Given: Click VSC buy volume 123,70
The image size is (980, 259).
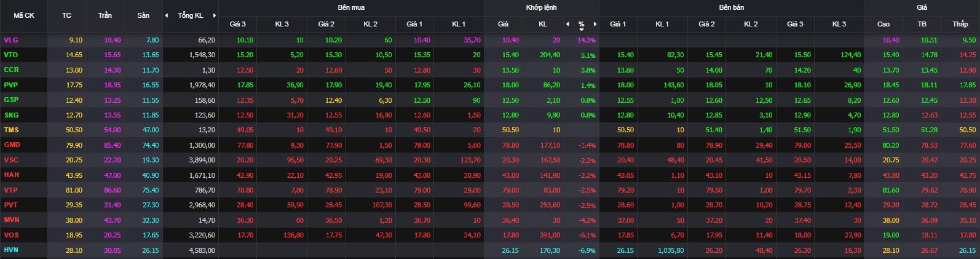Looking at the screenshot, I should [x=470, y=160].
